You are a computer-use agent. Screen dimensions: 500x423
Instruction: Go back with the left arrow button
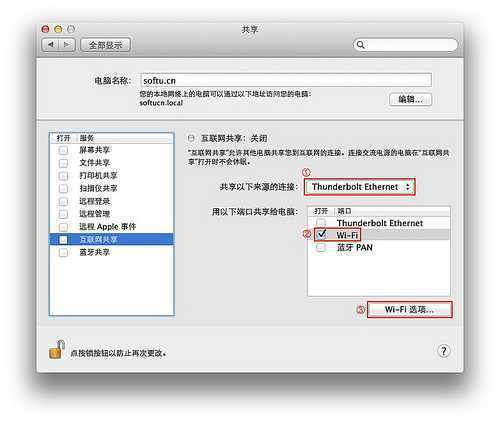pos(50,45)
